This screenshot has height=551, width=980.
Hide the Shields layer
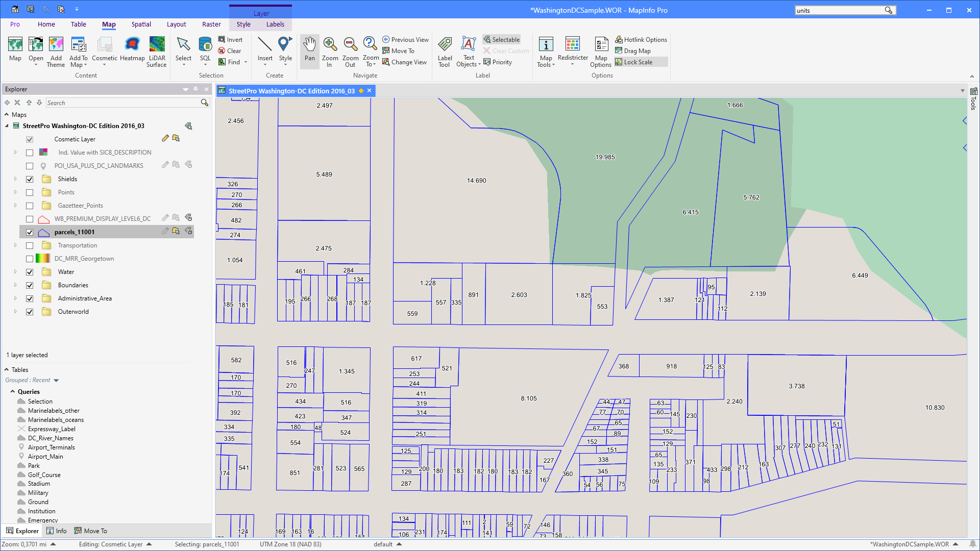30,179
